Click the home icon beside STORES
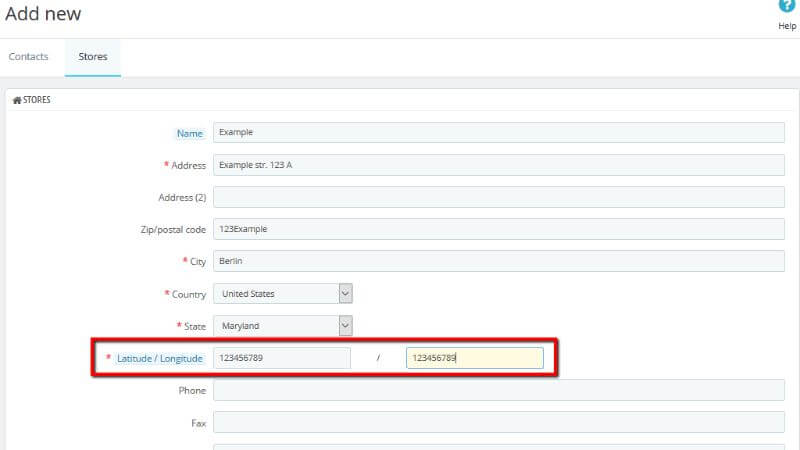The image size is (800, 450). (x=17, y=100)
